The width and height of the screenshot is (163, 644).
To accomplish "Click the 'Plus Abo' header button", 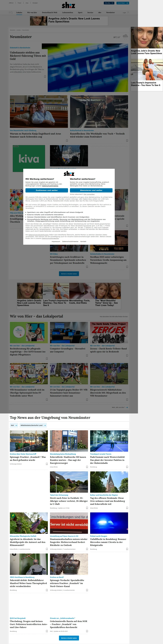I will tap(109, 3).
